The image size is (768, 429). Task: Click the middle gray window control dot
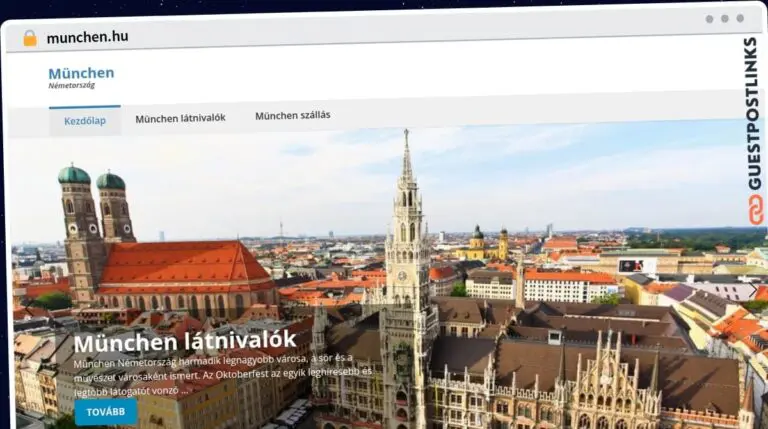(725, 19)
